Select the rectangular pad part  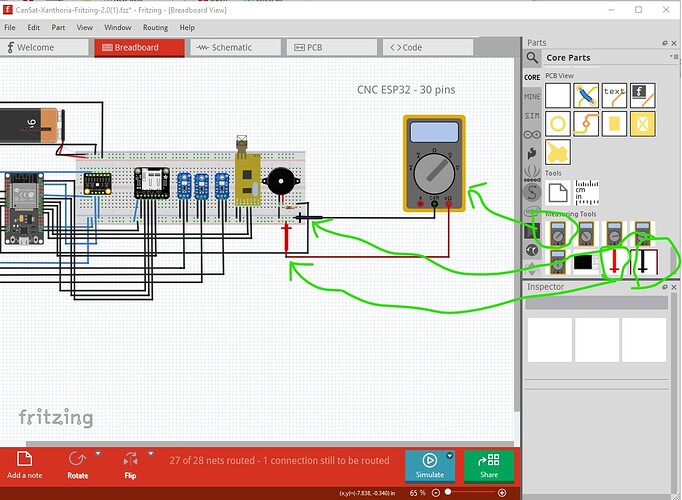point(614,124)
